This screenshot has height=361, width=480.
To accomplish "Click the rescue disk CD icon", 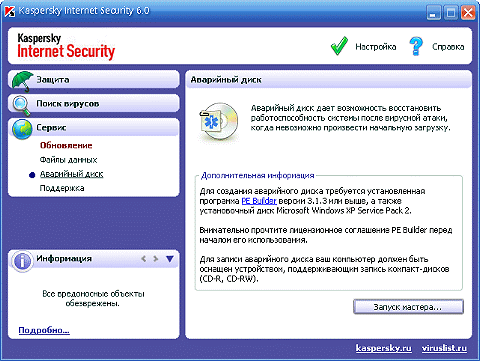I will point(219,122).
